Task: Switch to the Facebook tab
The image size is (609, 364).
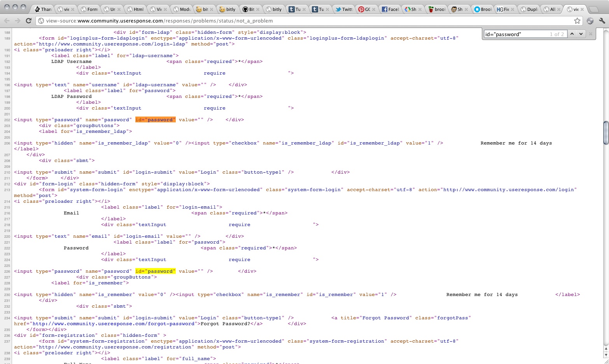Action: [390, 9]
